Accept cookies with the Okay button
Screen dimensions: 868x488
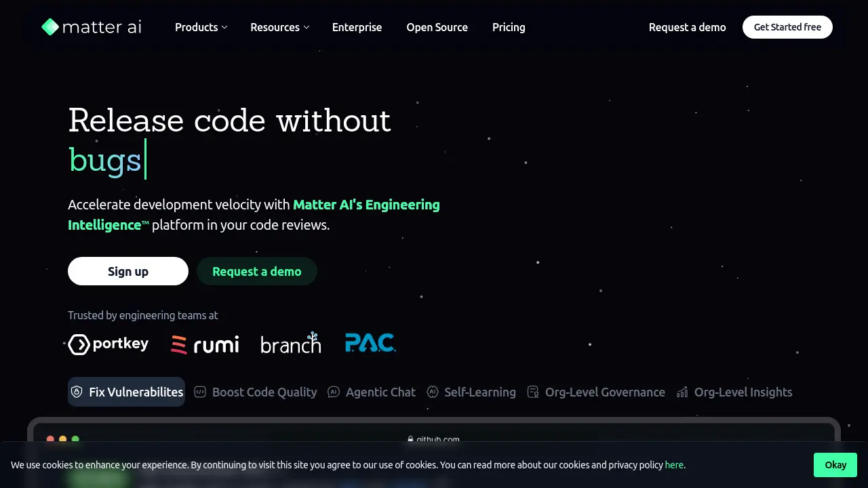835,464
